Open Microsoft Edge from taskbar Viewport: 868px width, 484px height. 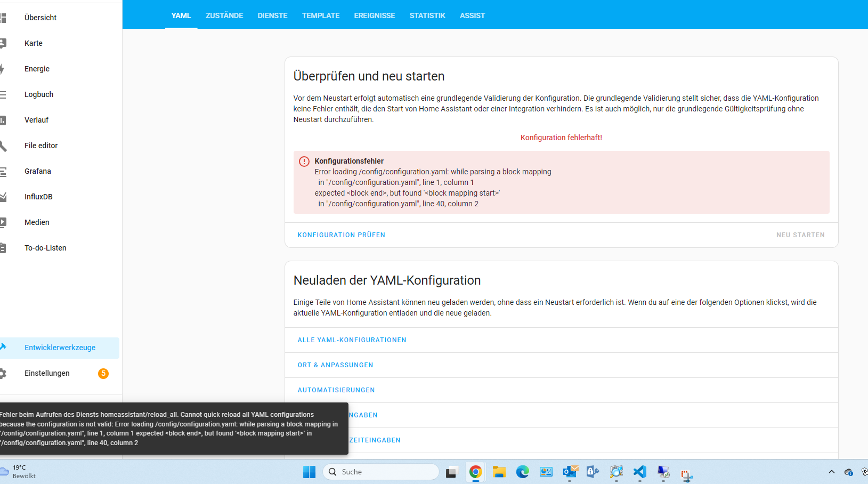[x=522, y=472]
